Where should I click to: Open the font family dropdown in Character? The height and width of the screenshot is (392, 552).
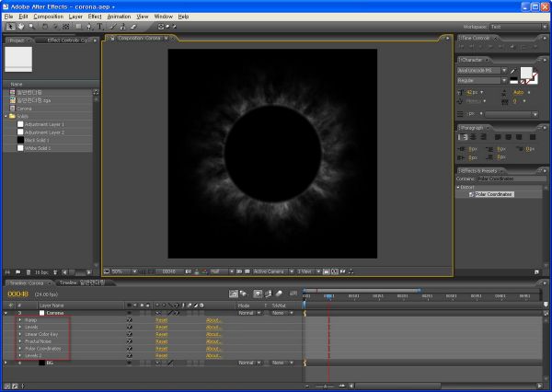[481, 71]
